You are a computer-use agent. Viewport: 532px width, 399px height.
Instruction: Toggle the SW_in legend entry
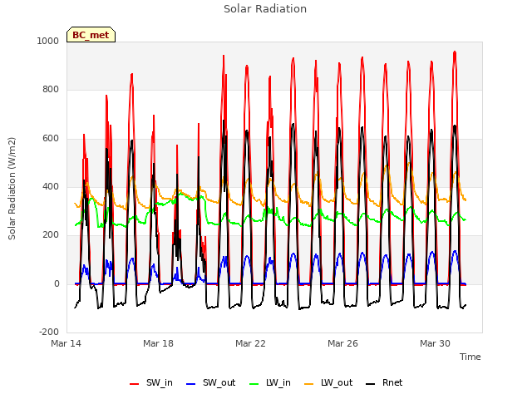pos(151,382)
